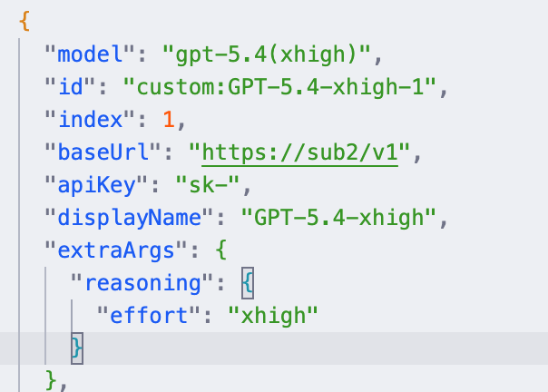The image size is (548, 392).
Task: Click the "displayName" key
Action: pyautogui.click(x=130, y=218)
